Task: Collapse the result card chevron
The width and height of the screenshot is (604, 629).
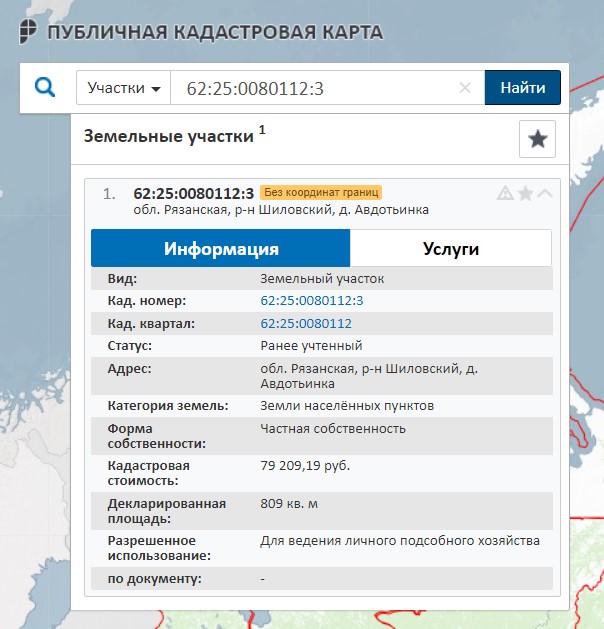Action: 545,193
